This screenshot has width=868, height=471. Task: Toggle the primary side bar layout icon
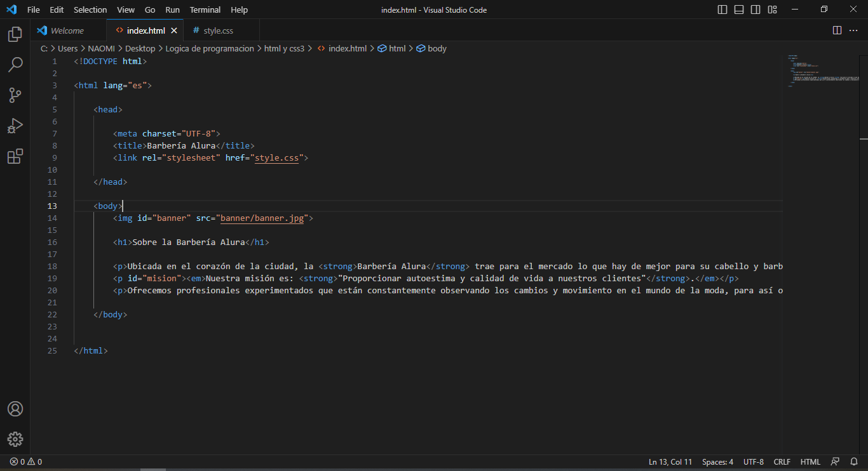(x=722, y=10)
